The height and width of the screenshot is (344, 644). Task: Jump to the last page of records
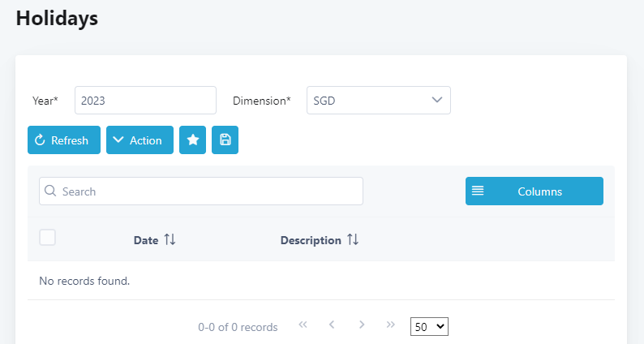pos(391,325)
